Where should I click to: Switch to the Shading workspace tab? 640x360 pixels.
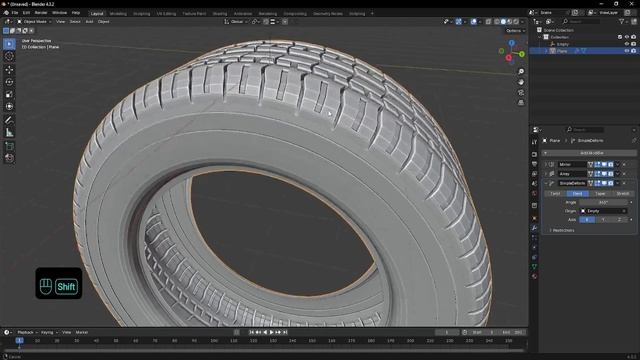coord(220,13)
